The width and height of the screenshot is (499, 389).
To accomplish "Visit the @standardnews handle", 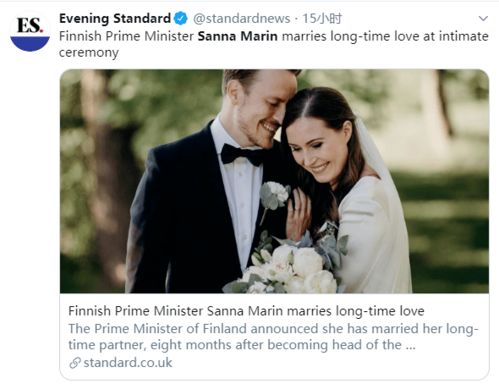I will 241,18.
